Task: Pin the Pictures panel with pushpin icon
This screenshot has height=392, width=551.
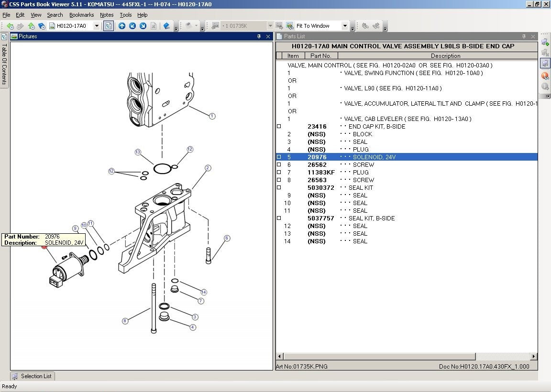Action: pos(259,36)
